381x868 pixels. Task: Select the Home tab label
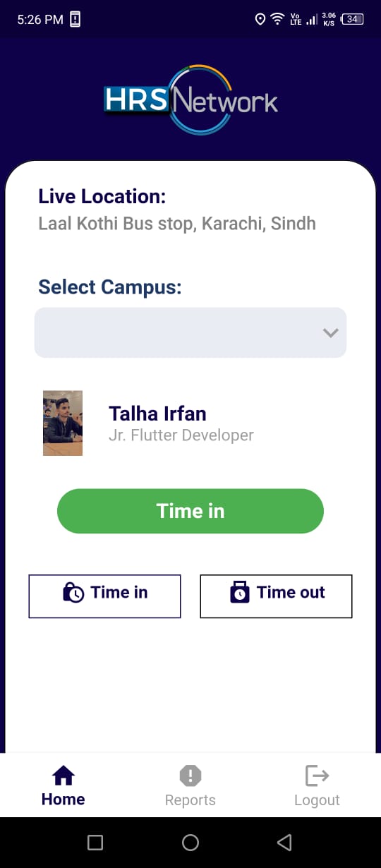tap(63, 800)
